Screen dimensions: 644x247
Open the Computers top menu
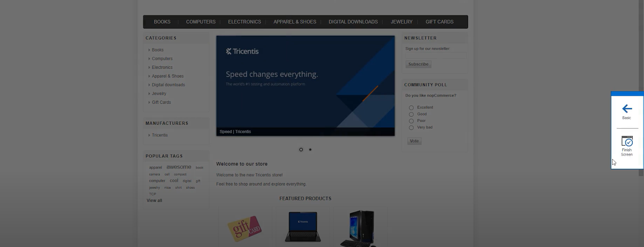(201, 22)
